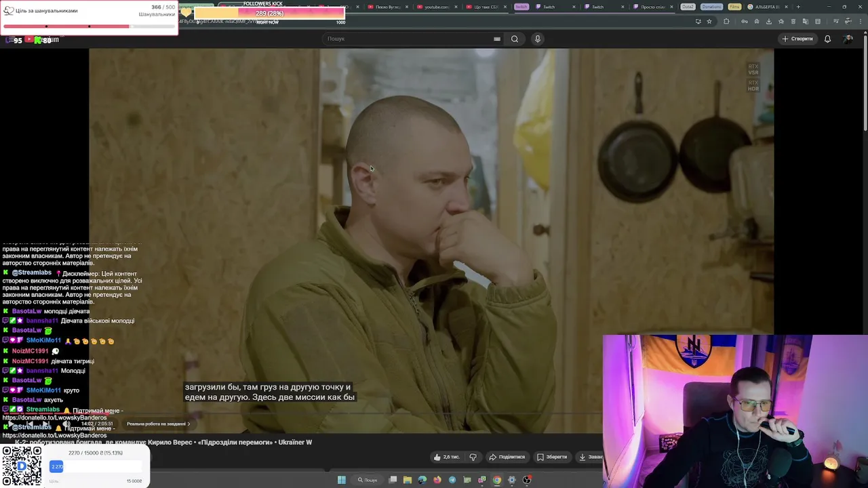The image size is (868, 488).
Task: Open the purple 'twitch' tab group
Action: 521,7
